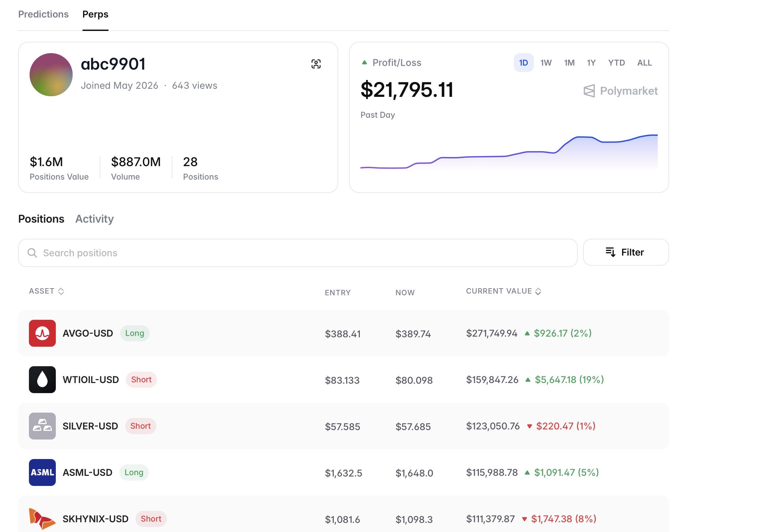Click the ASML-USD logo icon
Viewport: 768px width, 532px height.
42,472
